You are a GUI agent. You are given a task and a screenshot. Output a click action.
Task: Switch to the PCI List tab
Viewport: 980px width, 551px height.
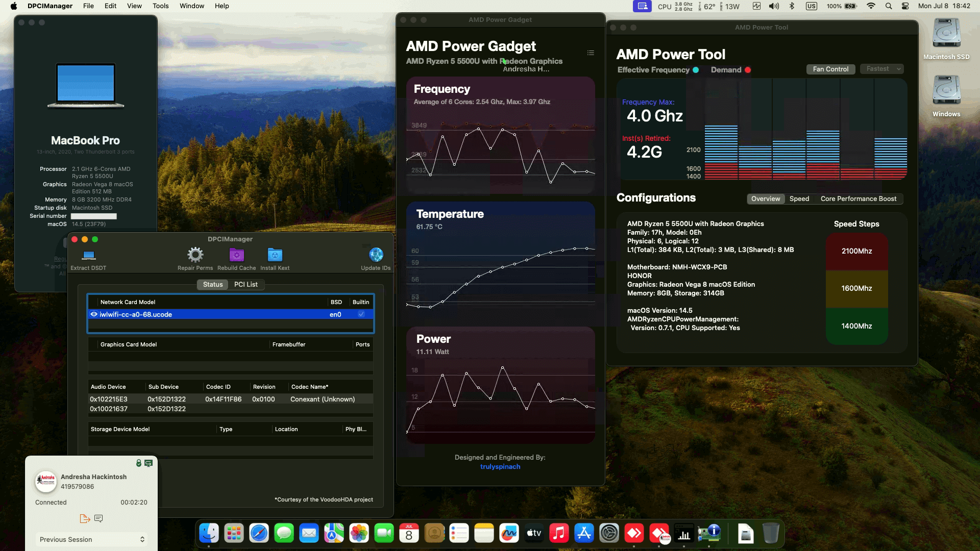point(246,285)
